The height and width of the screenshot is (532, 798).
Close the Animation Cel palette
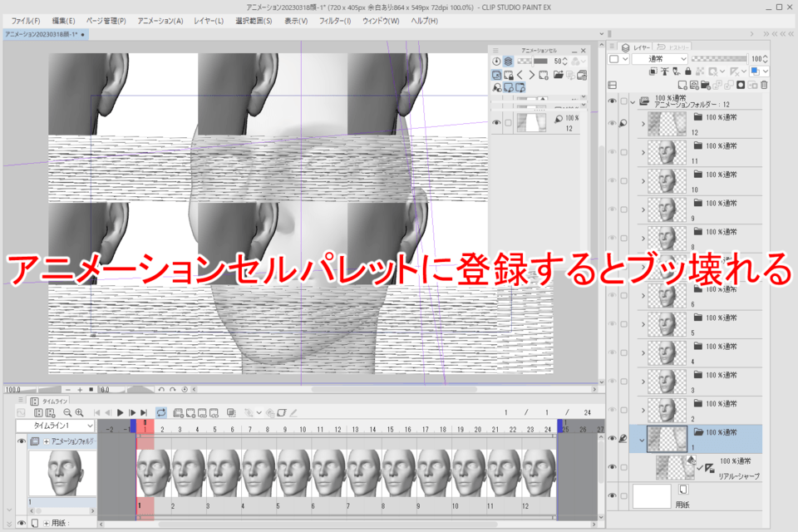pos(584,51)
